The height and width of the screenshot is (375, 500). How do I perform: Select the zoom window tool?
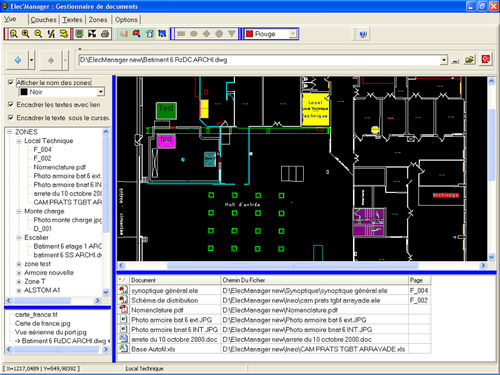point(13,34)
